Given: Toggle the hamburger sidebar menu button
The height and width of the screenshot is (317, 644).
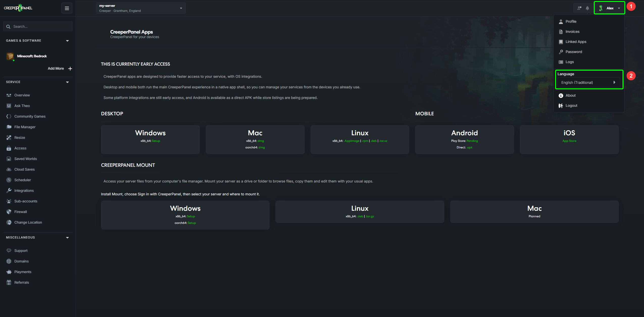Looking at the screenshot, I should [67, 8].
